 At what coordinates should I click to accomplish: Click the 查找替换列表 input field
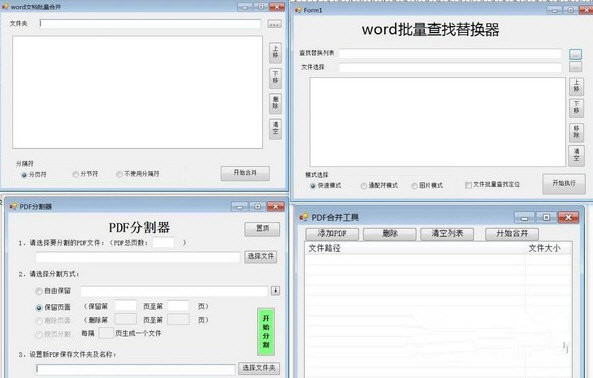tap(450, 53)
